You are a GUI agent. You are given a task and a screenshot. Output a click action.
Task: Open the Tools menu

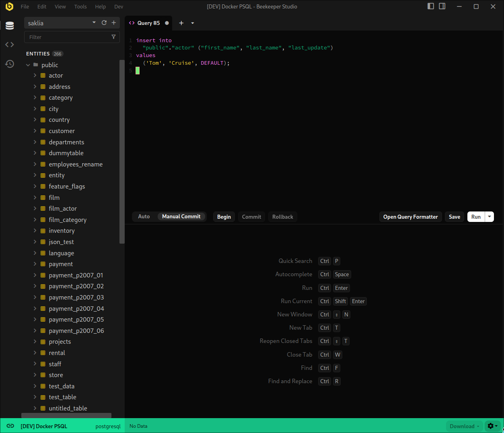point(80,6)
